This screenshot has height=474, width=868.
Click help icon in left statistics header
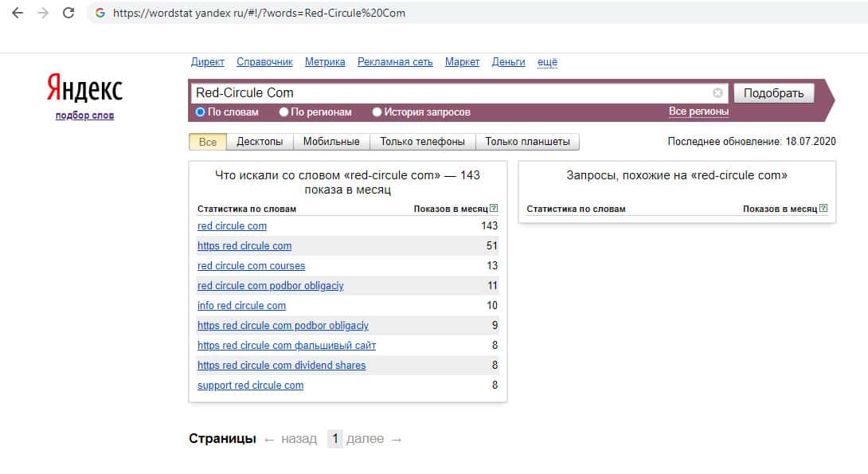click(x=494, y=209)
